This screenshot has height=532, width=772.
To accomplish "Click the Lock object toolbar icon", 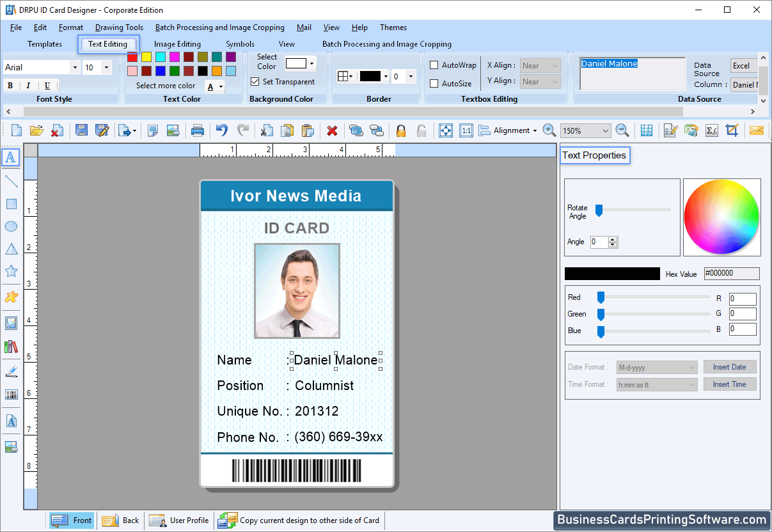I will pos(400,130).
